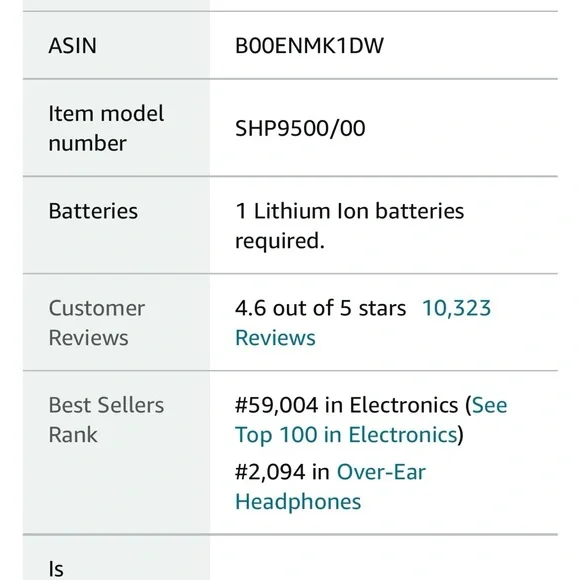Click the Customer Reviews row label
This screenshot has height=580, width=580.
point(97,323)
